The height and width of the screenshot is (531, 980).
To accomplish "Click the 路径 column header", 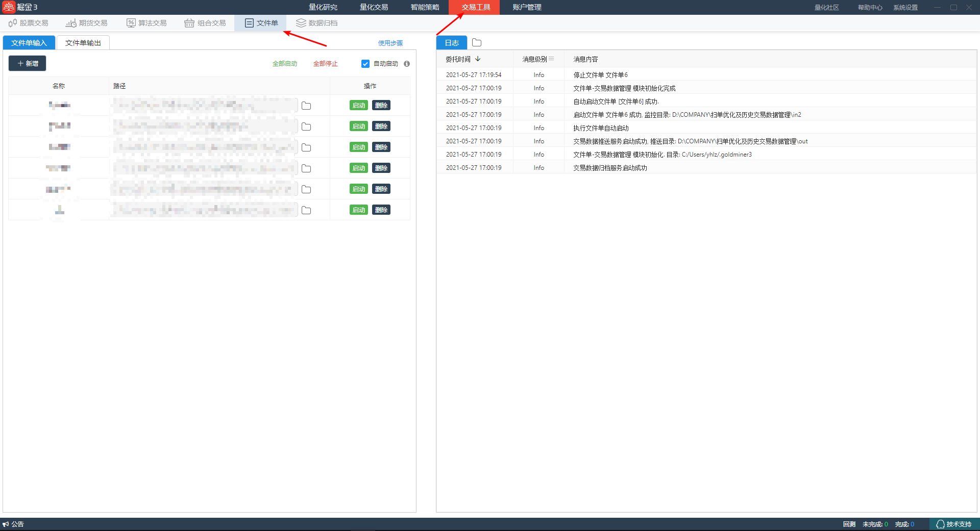I will (x=119, y=86).
